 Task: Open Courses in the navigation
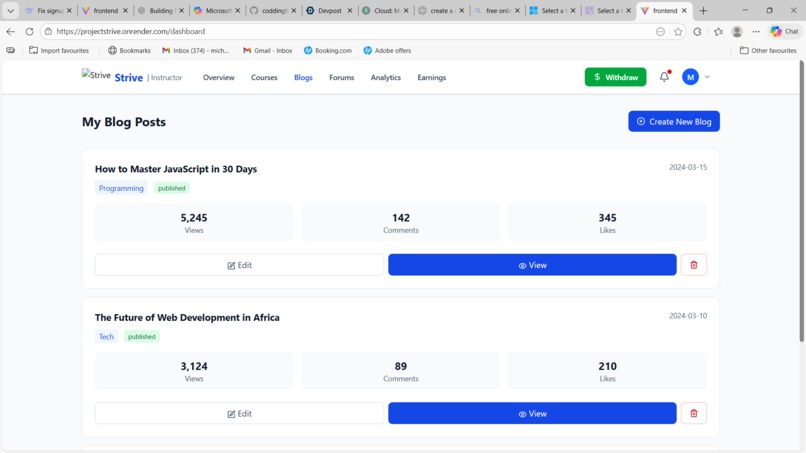tap(264, 77)
